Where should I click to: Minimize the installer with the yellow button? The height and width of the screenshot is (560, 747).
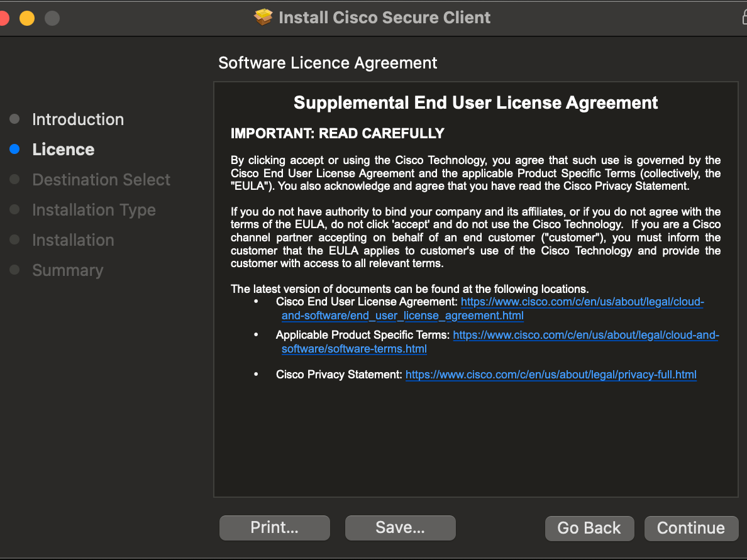click(x=27, y=18)
